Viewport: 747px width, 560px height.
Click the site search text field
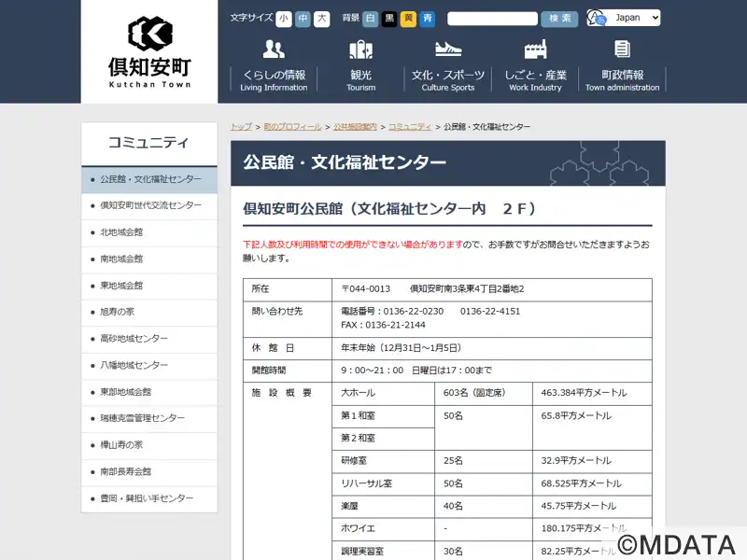click(x=492, y=19)
